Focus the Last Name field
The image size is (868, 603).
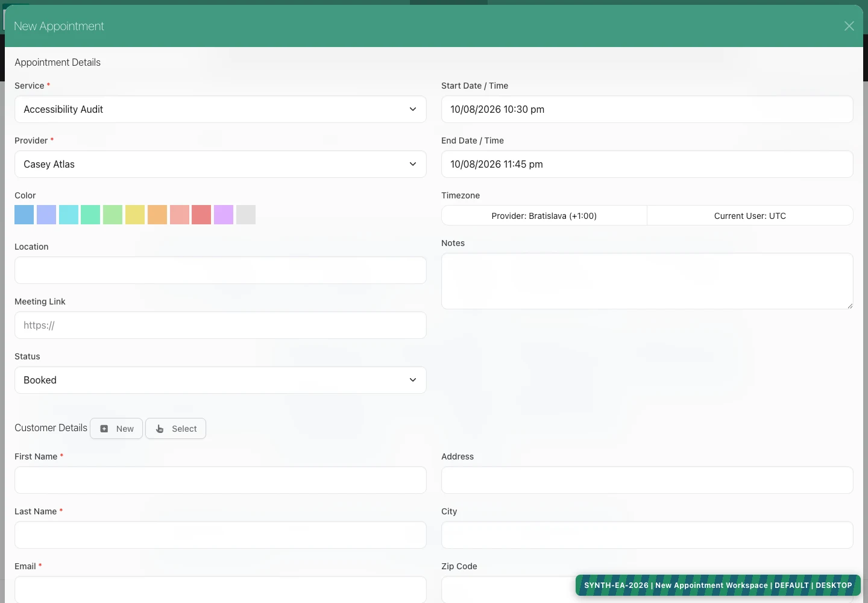tap(221, 535)
